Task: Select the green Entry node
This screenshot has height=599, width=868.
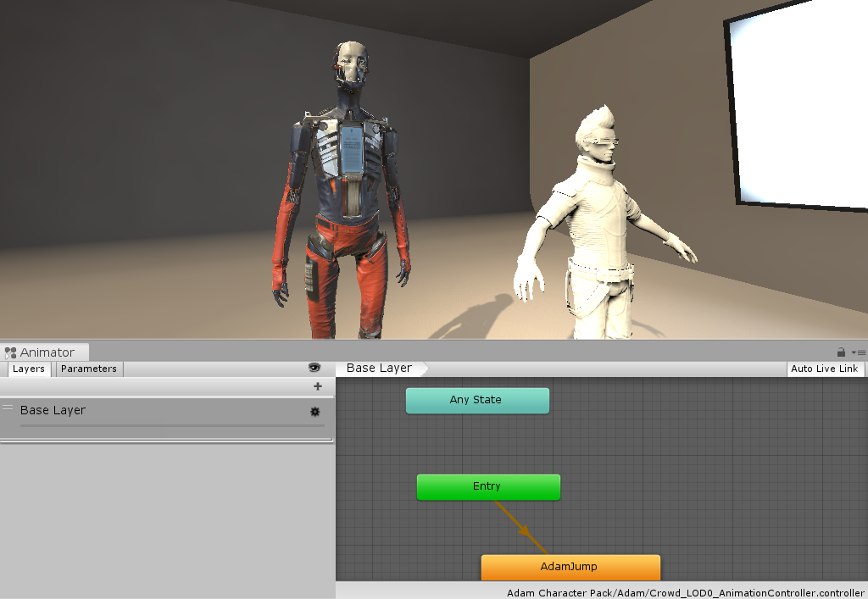Action: click(x=487, y=486)
